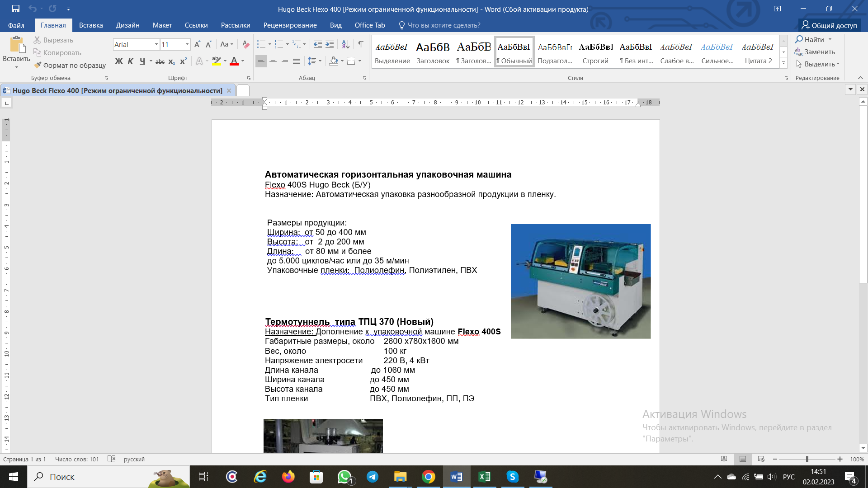Click the bulleted list icon
868x488 pixels.
(261, 44)
